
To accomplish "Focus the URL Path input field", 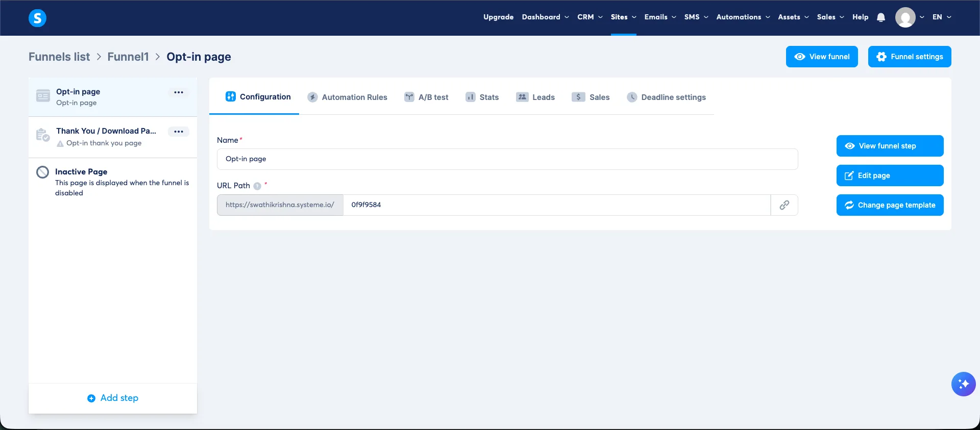I will coord(557,205).
